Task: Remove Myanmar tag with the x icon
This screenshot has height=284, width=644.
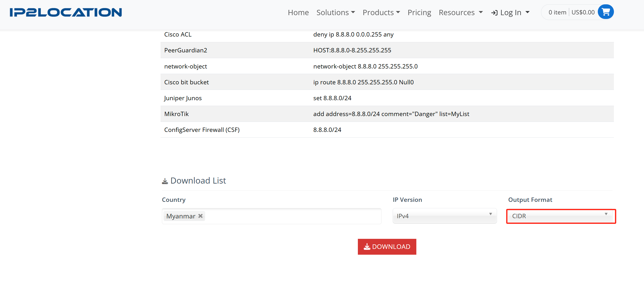Action: [200, 216]
